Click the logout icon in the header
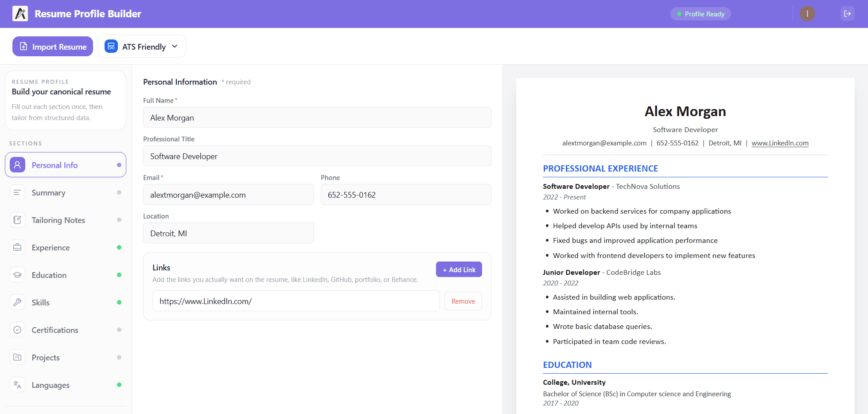 847,13
